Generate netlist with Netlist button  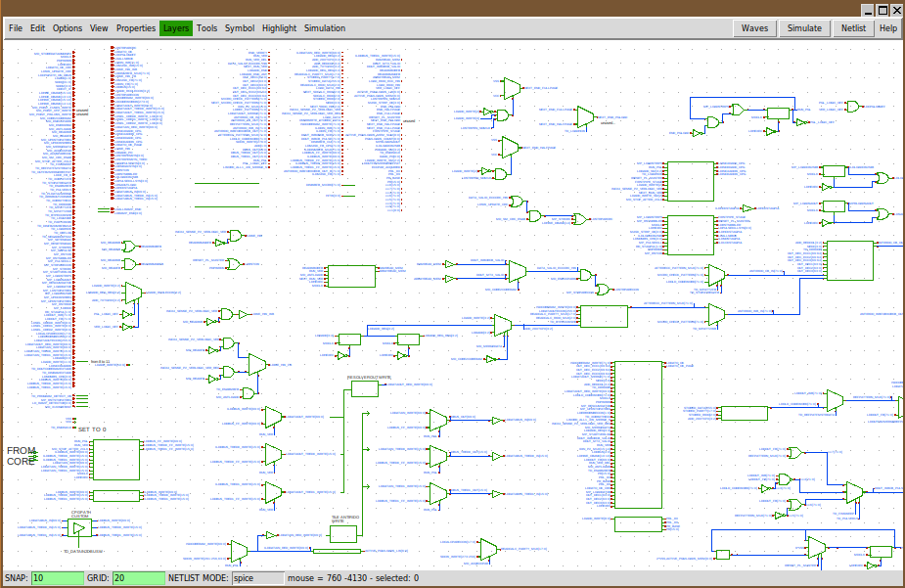[x=853, y=28]
